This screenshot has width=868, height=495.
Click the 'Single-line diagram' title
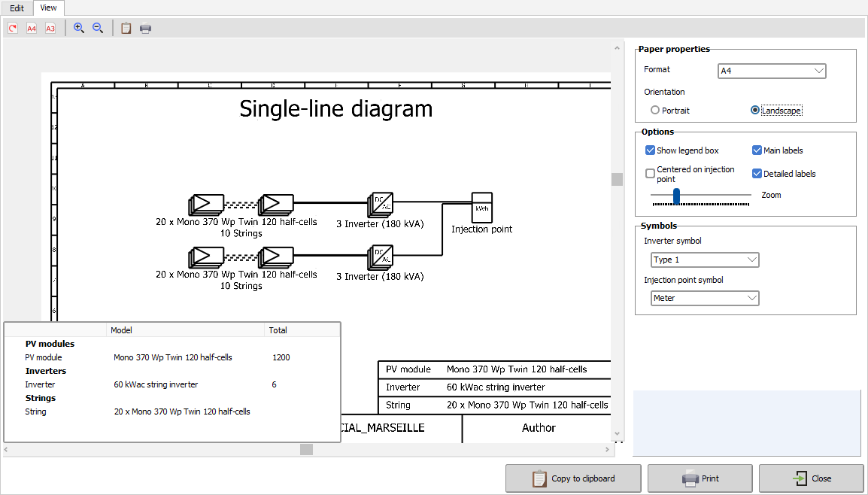(x=336, y=108)
